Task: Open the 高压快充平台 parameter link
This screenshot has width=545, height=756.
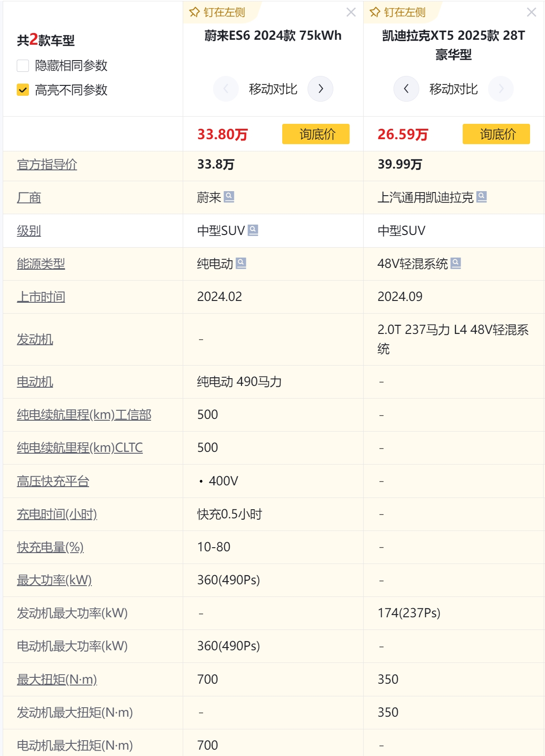Action: 53,481
